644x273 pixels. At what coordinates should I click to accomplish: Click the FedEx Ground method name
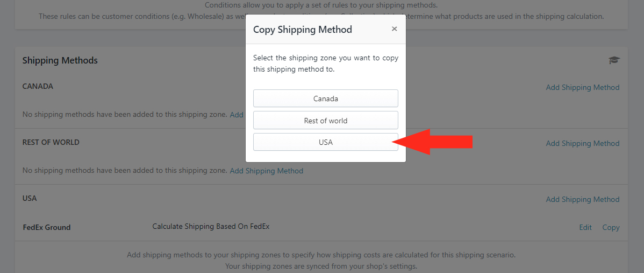(47, 227)
